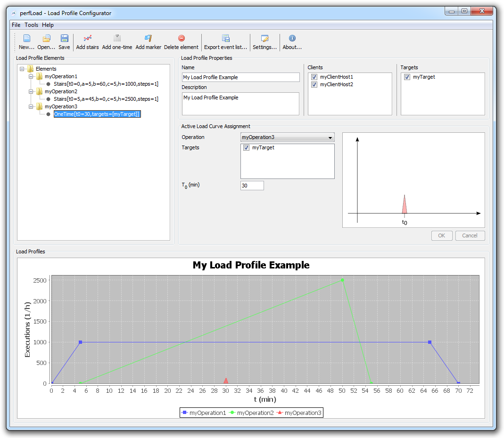
Task: Toggle the myClientHost2 checkbox
Action: coord(314,84)
